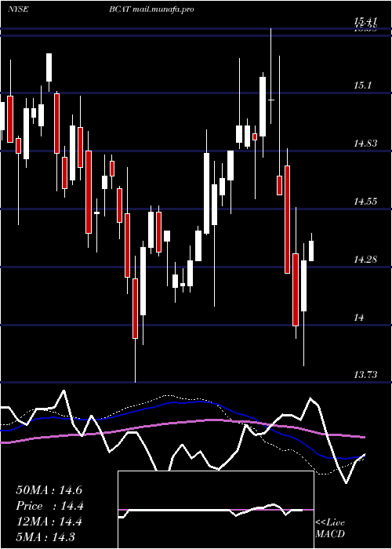Click the 15.41 top price label
The image size is (392, 549).
tap(365, 21)
